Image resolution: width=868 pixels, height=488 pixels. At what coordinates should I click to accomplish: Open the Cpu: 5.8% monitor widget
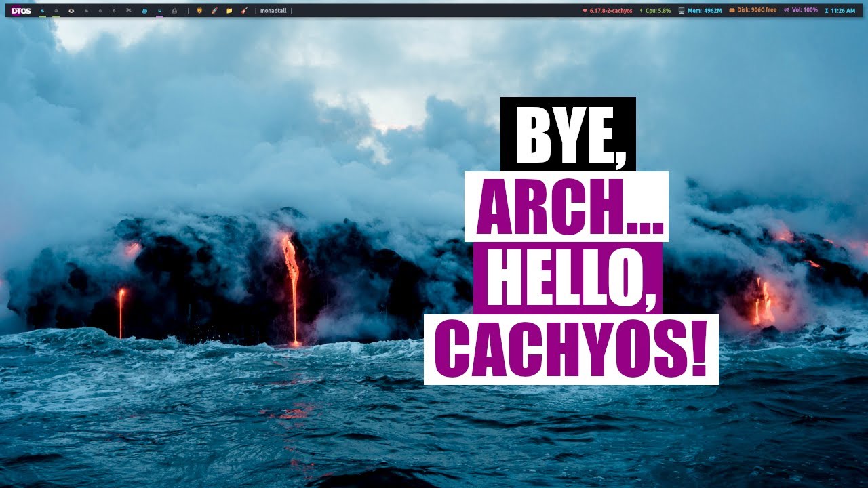tap(655, 11)
